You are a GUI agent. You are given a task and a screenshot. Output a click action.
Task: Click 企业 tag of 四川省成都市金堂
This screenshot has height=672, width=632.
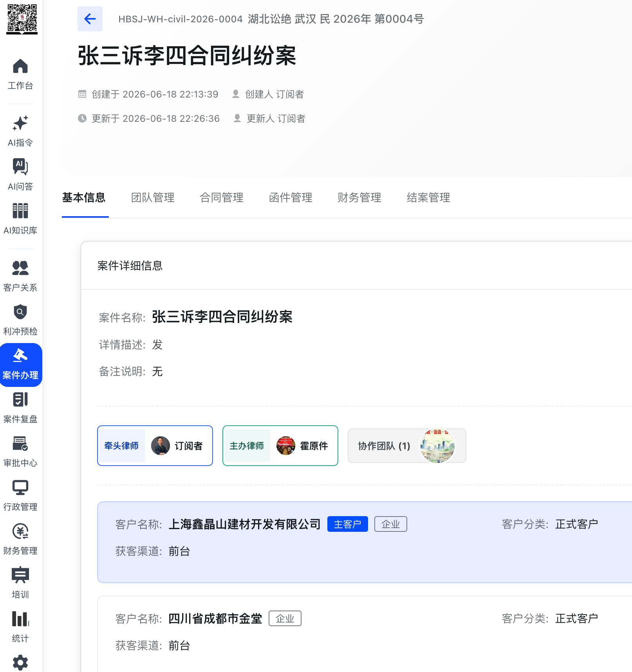(x=285, y=618)
